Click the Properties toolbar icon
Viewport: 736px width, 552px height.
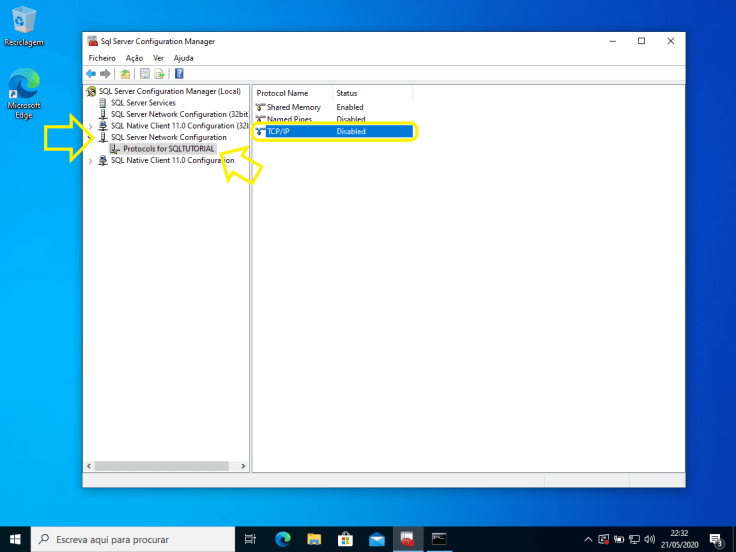click(x=145, y=74)
